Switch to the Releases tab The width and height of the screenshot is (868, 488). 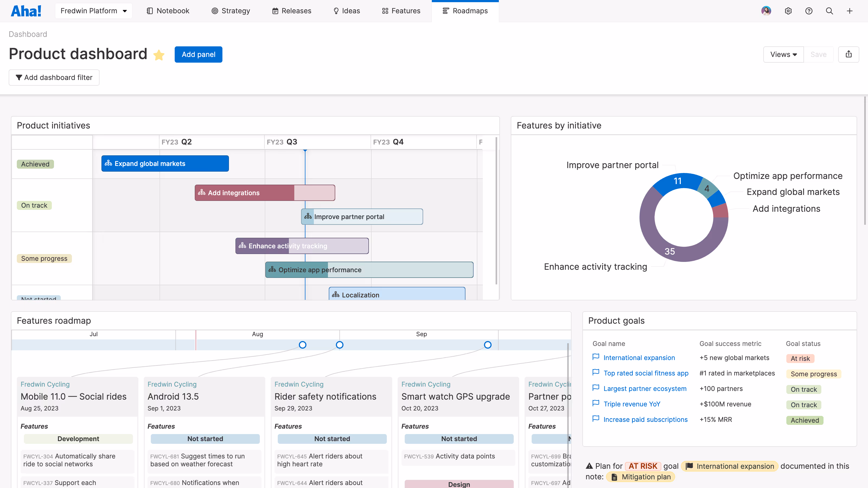point(292,11)
